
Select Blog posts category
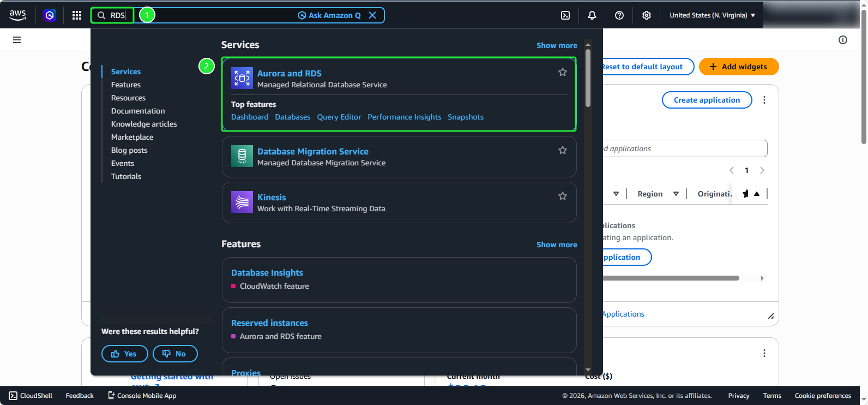[x=129, y=150]
